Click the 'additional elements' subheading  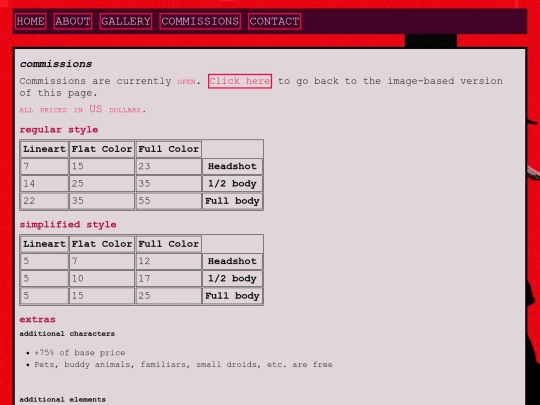pyautogui.click(x=63, y=399)
